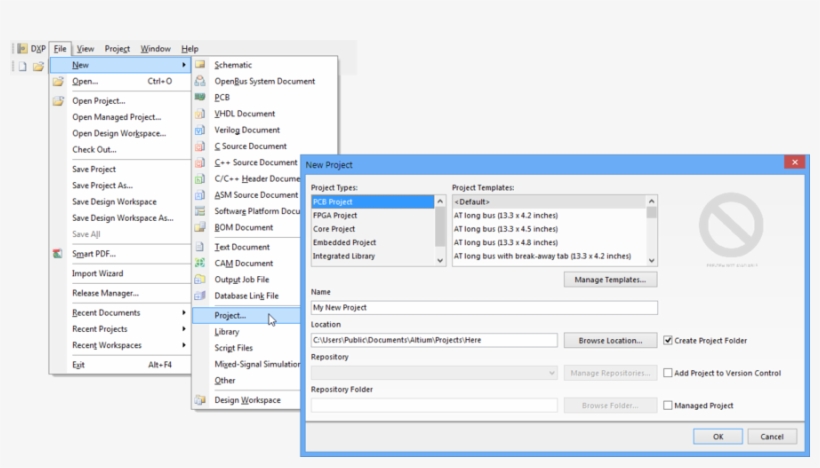Image resolution: width=820 pixels, height=468 pixels.
Task: Click the Open folder icon in File menu
Action: 58,81
